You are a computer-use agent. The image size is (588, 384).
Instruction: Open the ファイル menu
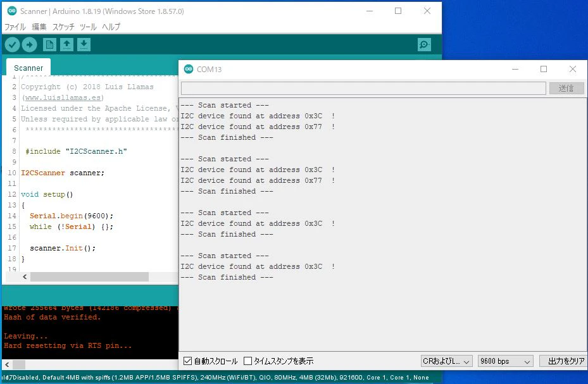[15, 27]
